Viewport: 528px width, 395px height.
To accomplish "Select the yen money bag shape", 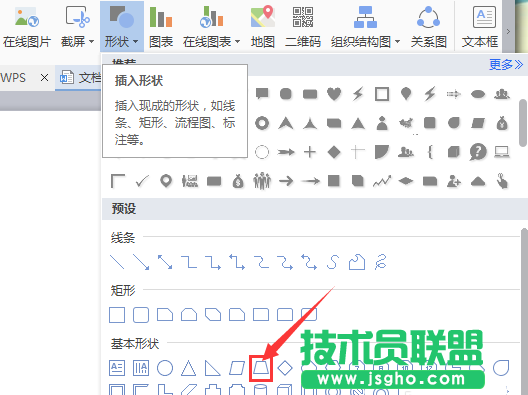I will tap(502, 123).
